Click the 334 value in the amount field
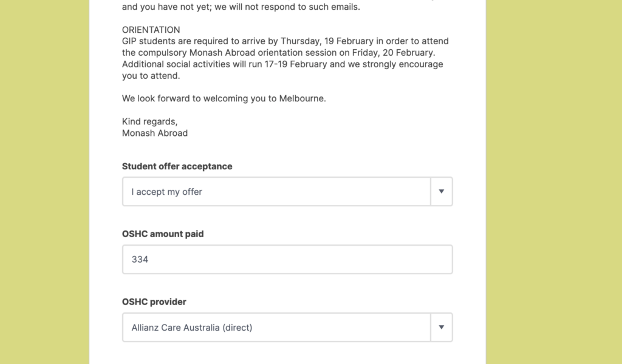This screenshot has width=622, height=364. (x=140, y=260)
